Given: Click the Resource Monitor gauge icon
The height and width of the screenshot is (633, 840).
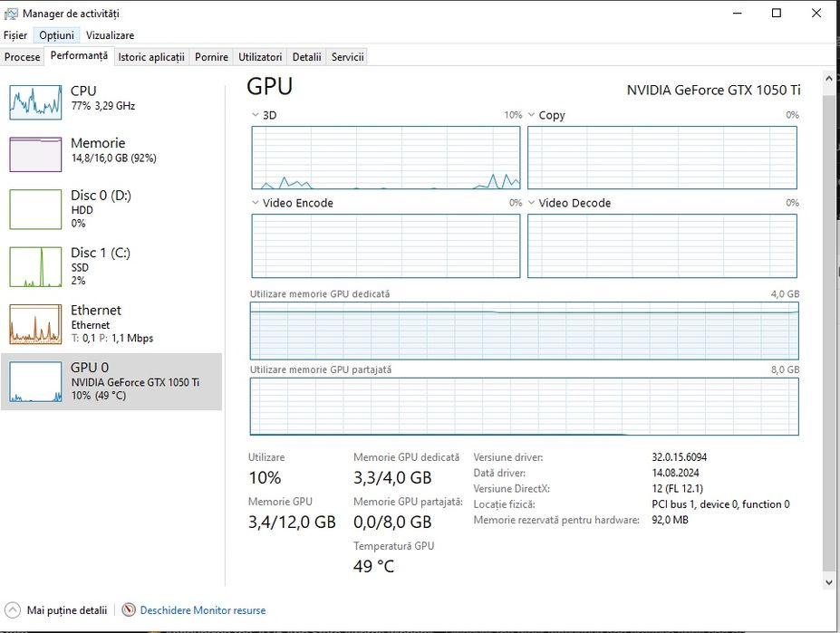Looking at the screenshot, I should pos(129,609).
